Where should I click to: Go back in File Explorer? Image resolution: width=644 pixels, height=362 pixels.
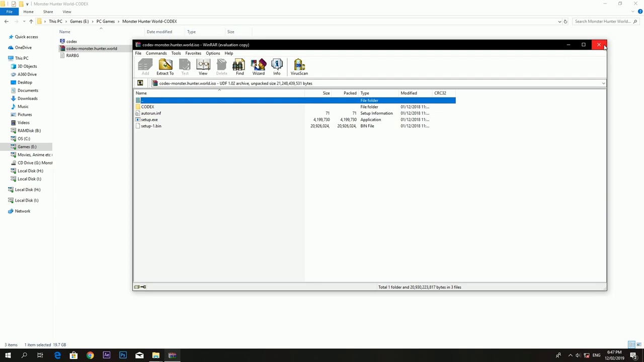6,22
